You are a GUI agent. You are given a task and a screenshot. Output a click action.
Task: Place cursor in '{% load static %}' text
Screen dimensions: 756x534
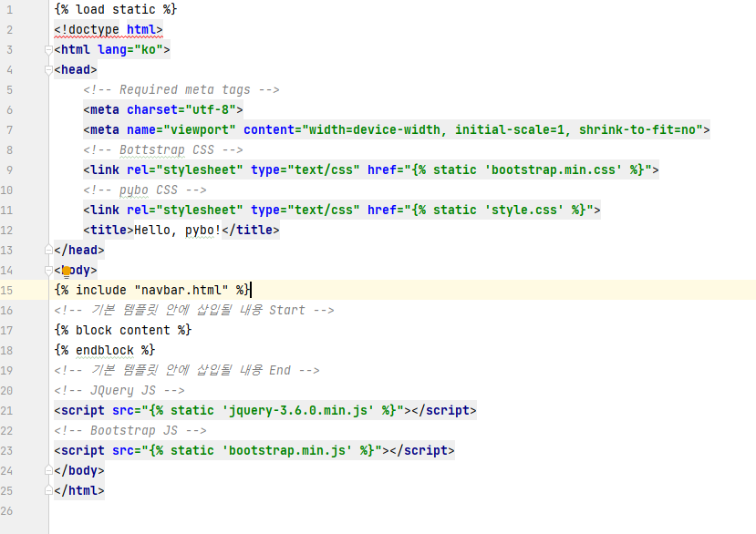116,10
